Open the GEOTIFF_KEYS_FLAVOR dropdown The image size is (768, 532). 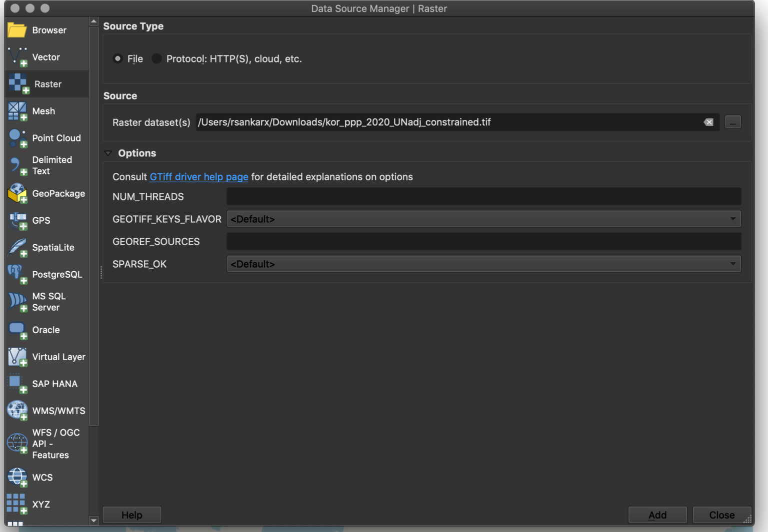483,219
